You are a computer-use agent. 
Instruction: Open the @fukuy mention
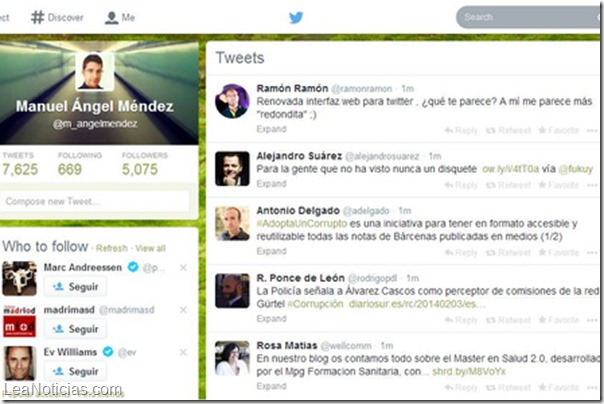[x=576, y=169]
